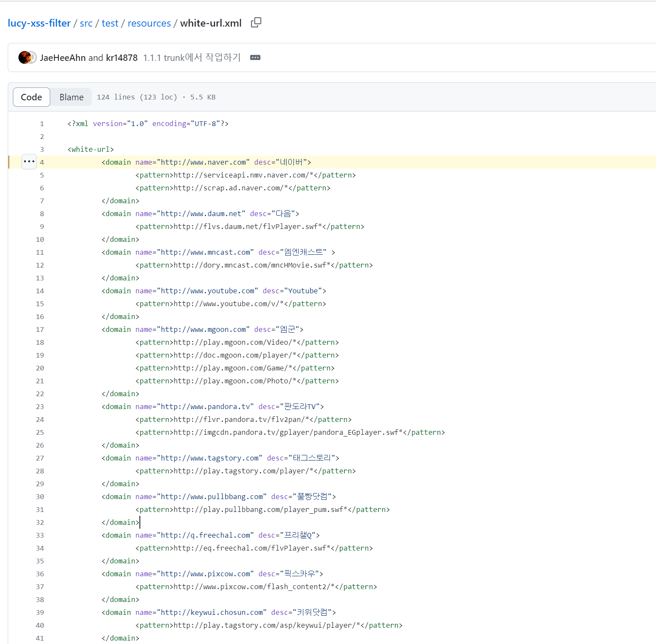Copy the file path with the copy icon
This screenshot has height=644, width=656.
tap(256, 22)
